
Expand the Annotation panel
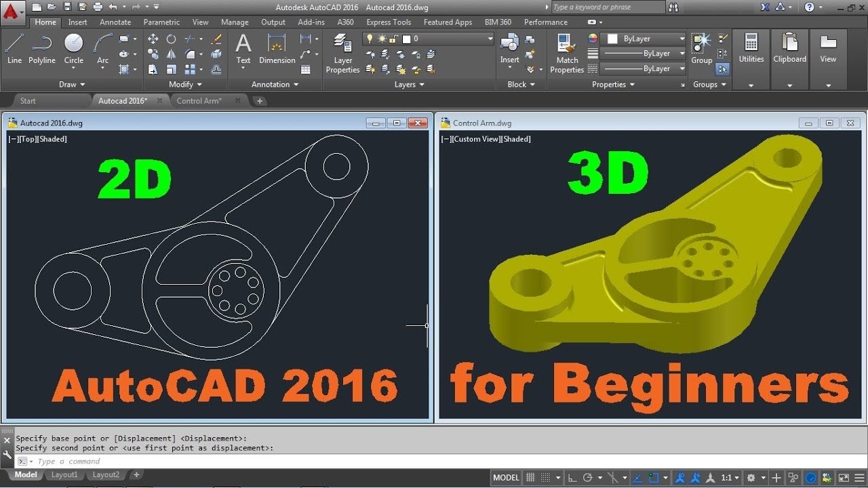tap(275, 85)
